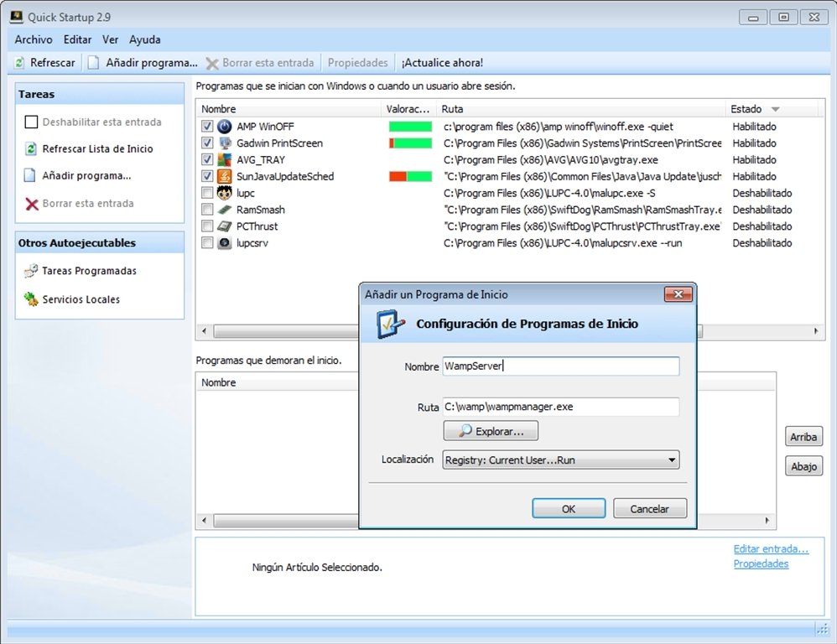The height and width of the screenshot is (644, 837).
Task: Click the Gadwin PrintScreen program icon
Action: (x=225, y=143)
